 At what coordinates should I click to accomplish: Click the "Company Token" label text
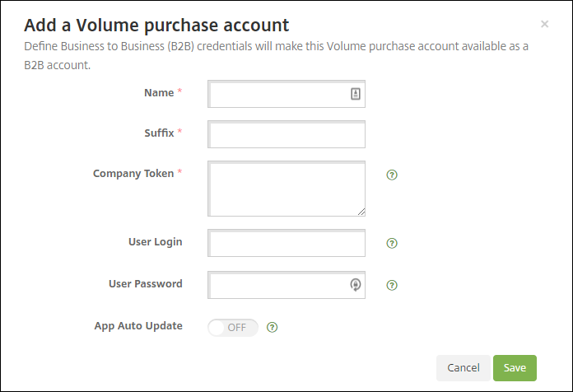[x=133, y=174]
